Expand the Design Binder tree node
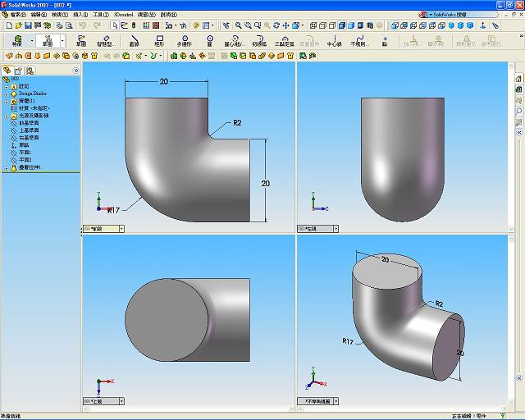The image size is (525, 420). pos(7,94)
